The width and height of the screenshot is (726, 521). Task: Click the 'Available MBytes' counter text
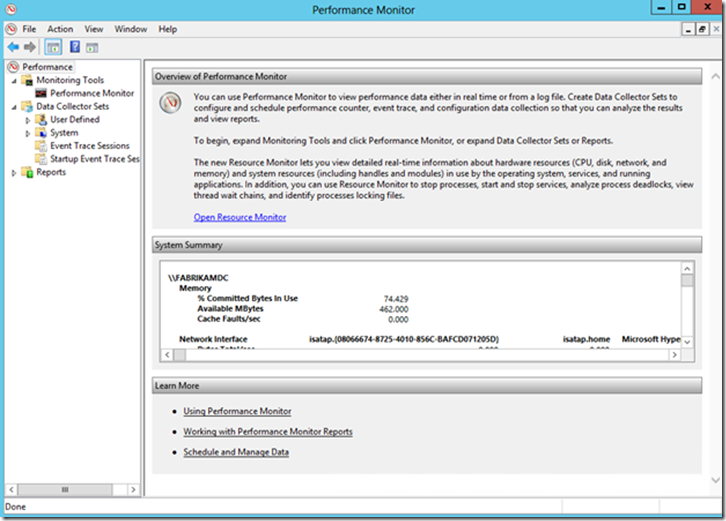click(230, 308)
